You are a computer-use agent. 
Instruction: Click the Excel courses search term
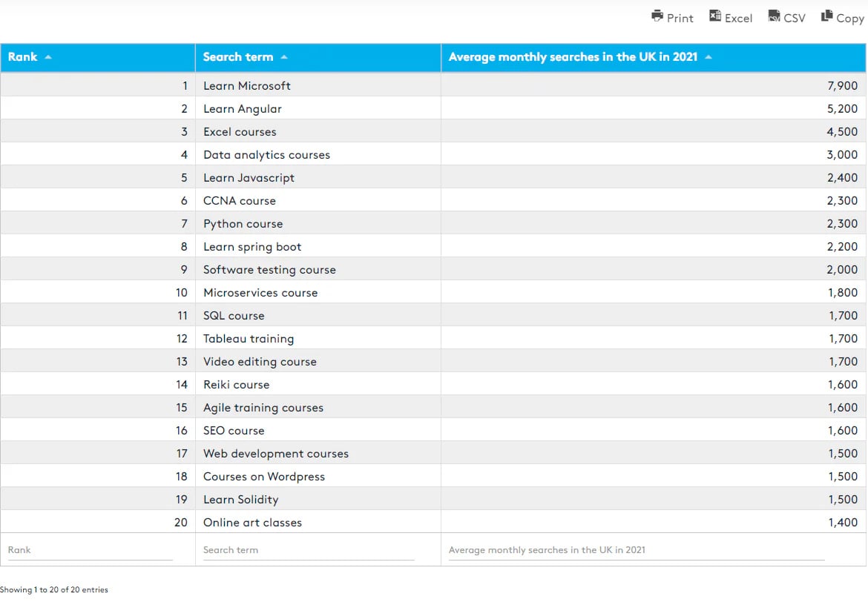click(x=240, y=132)
